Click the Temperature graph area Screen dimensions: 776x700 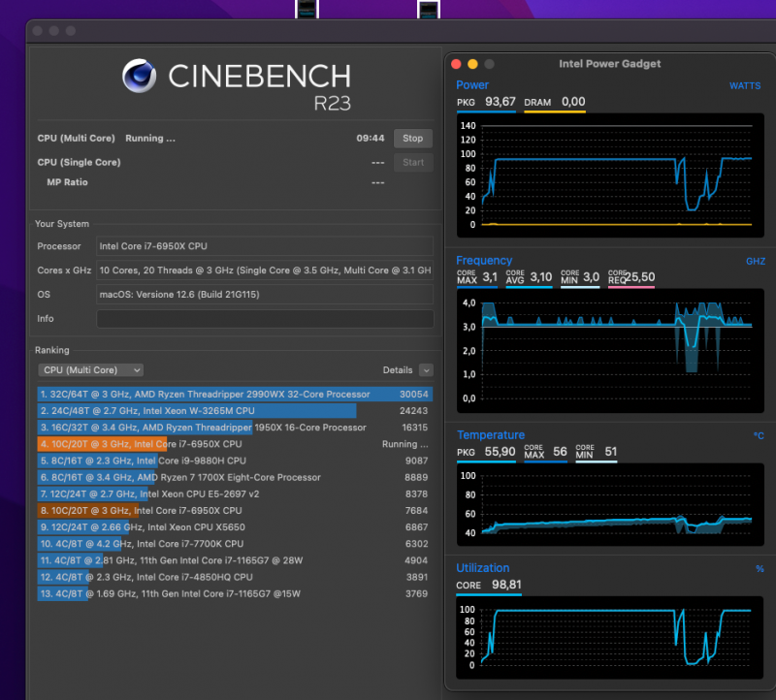coord(610,506)
